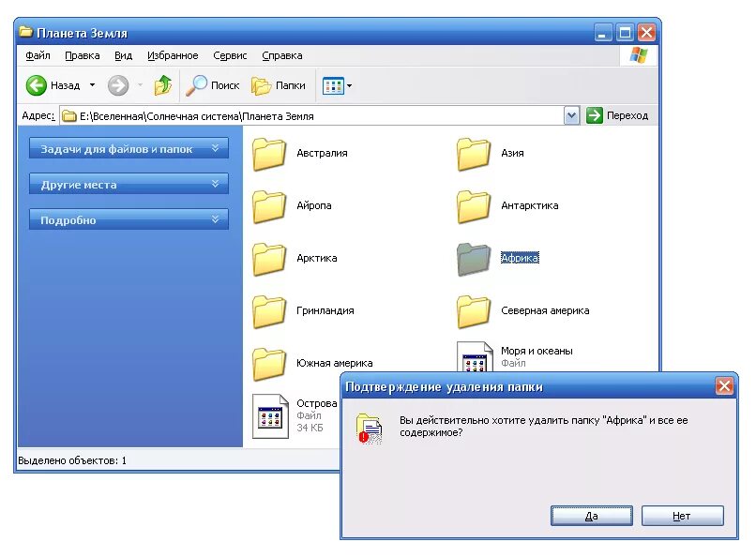Open Search with the magnifier icon
This screenshot has width=756, height=557.
coord(196,85)
